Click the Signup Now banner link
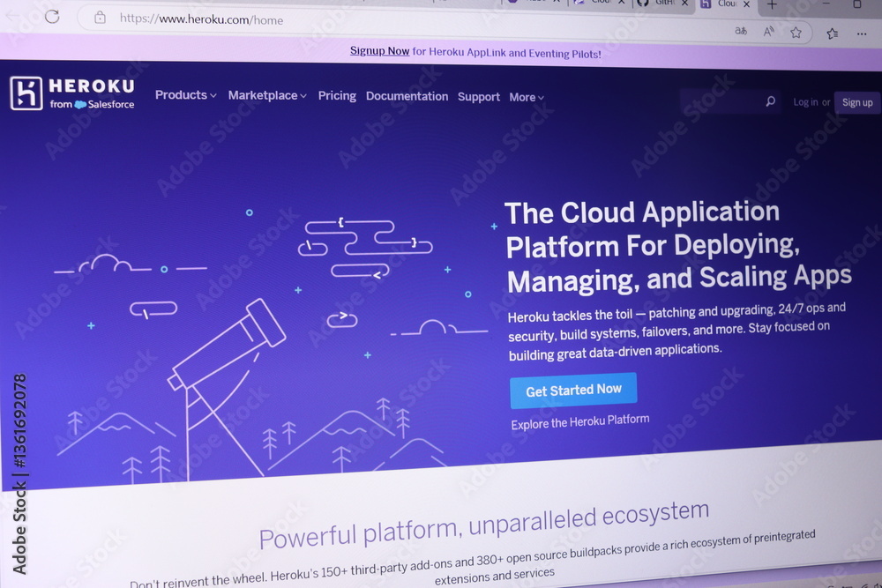 pos(379,50)
